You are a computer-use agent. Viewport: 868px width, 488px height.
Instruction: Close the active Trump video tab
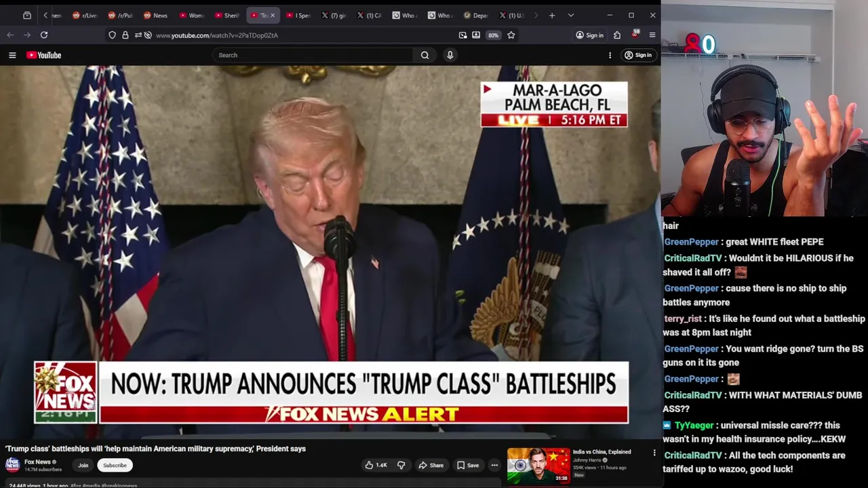point(273,15)
